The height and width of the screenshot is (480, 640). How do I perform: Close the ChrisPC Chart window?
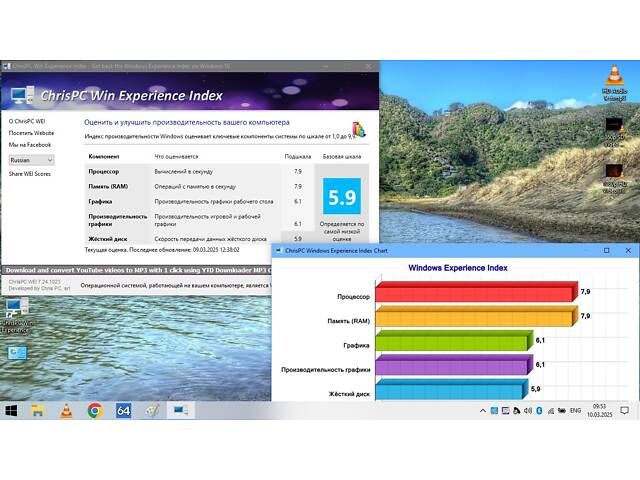click(x=628, y=250)
